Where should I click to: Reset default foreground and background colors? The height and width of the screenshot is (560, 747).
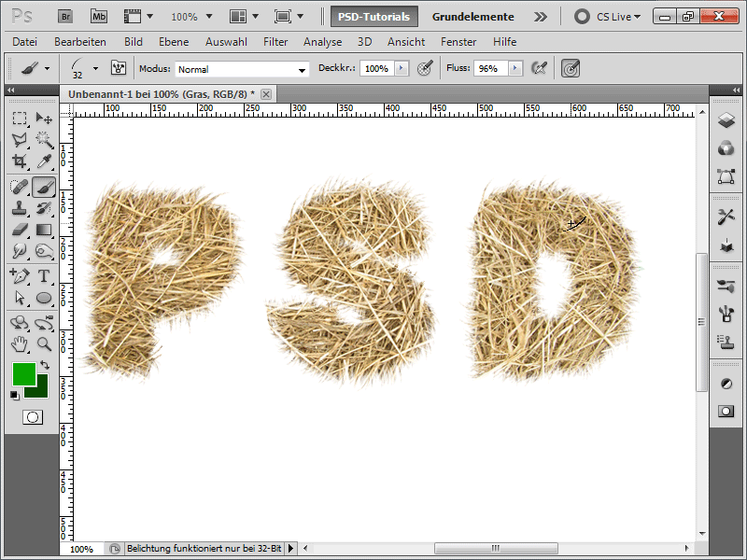tap(15, 395)
